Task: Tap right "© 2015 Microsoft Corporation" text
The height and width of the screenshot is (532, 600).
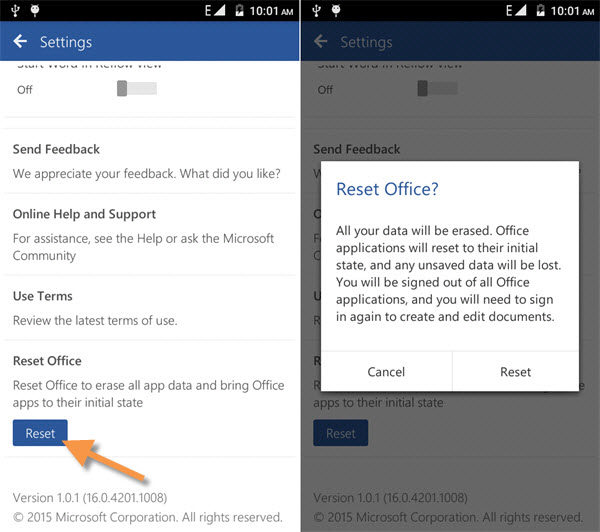Action: pos(448,517)
